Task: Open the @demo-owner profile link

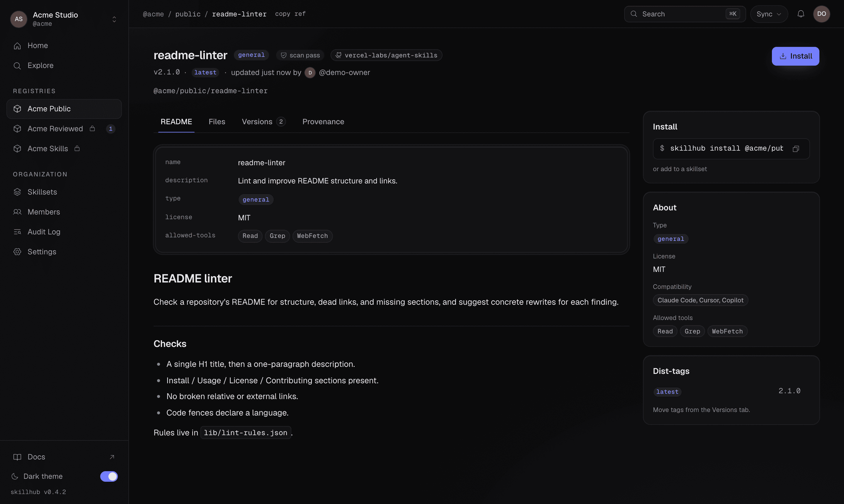Action: 344,73
